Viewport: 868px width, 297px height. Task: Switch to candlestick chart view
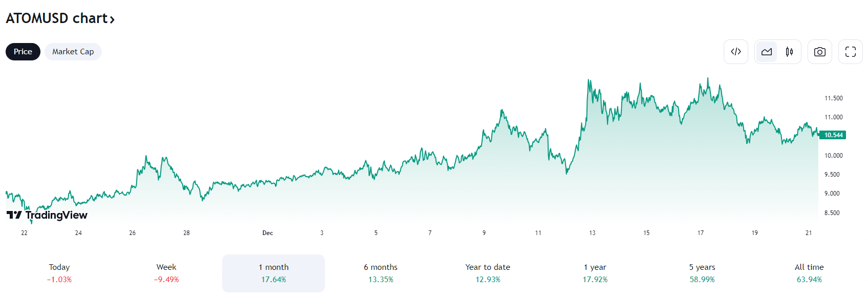coord(789,52)
